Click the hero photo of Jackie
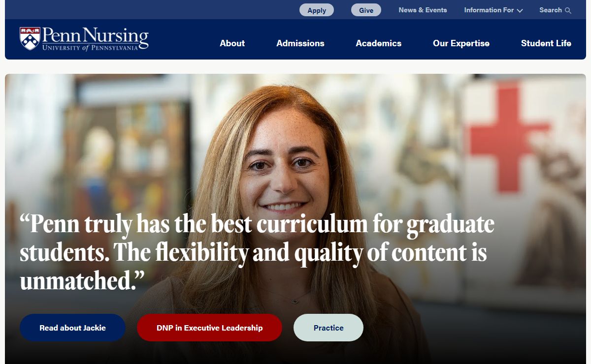The width and height of the screenshot is (591, 364). tap(295, 148)
